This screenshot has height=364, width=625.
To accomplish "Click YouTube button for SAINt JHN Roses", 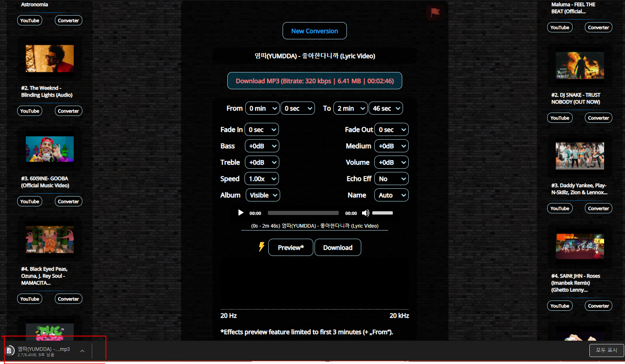I will pyautogui.click(x=560, y=306).
